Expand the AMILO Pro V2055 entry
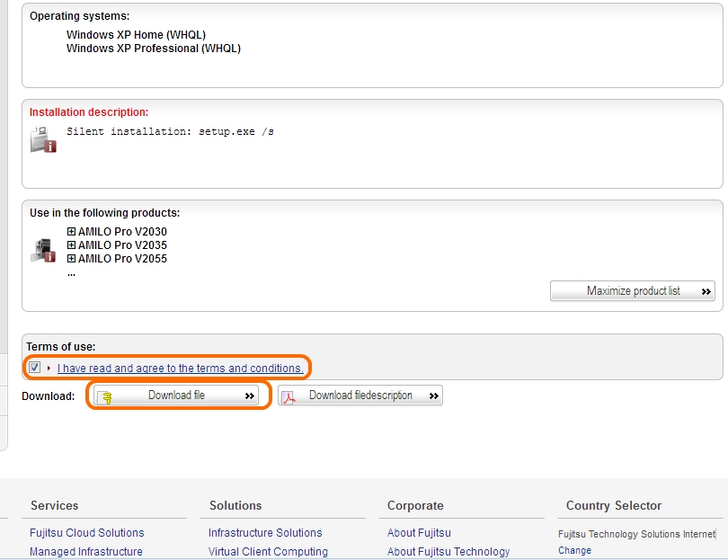Image resolution: width=728 pixels, height=560 pixels. 71,258
